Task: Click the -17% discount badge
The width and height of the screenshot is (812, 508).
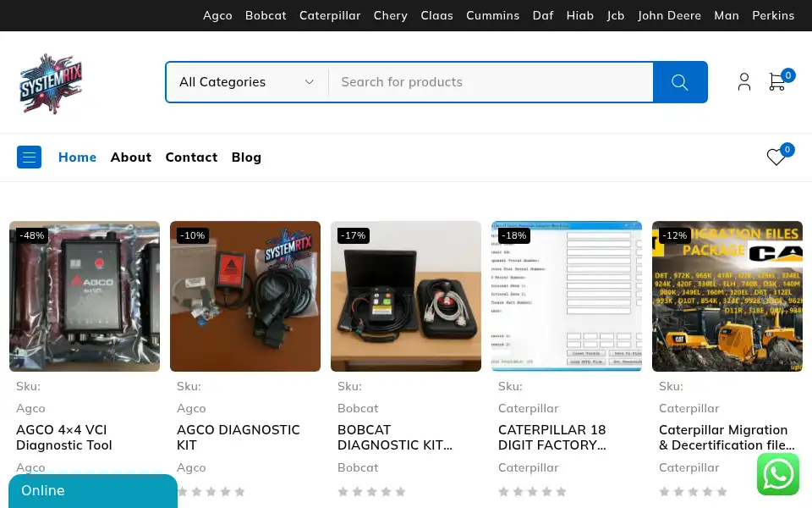Action: pyautogui.click(x=354, y=235)
